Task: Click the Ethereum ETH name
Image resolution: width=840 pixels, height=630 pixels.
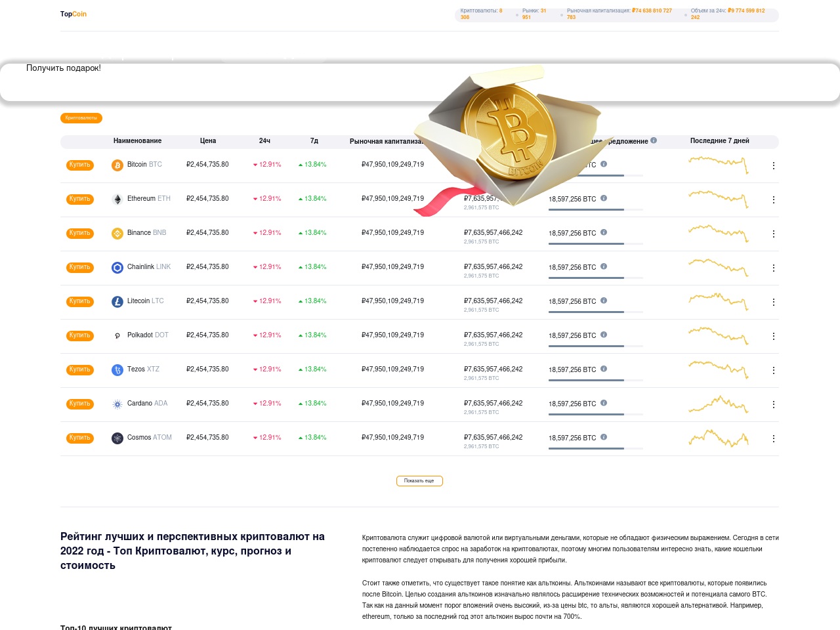Action: click(x=149, y=199)
